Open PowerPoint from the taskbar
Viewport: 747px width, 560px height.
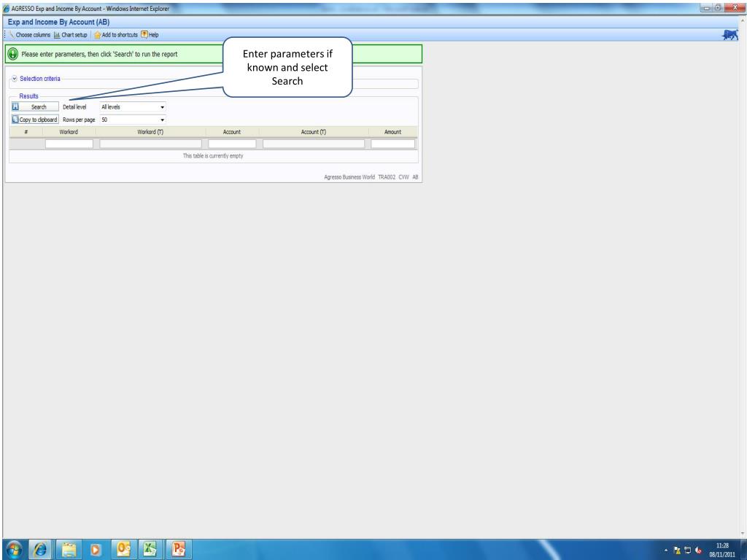coord(178,550)
